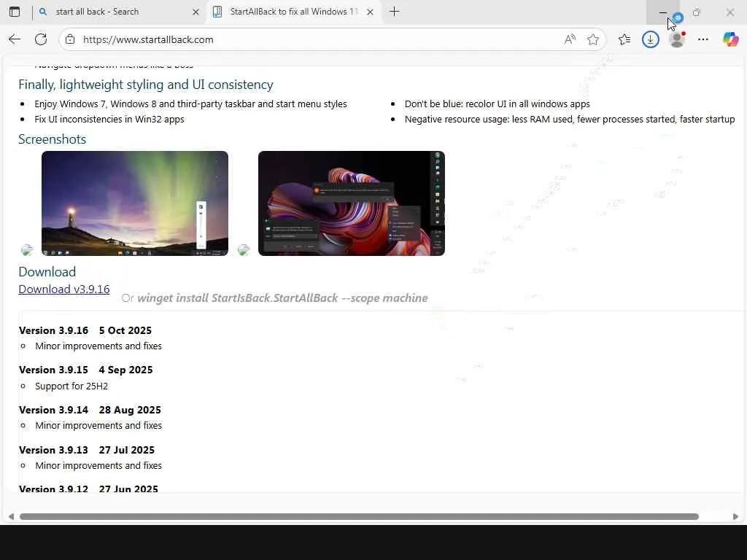Click the horizontal scrollbar thumb
The height and width of the screenshot is (560, 747).
tap(359, 517)
